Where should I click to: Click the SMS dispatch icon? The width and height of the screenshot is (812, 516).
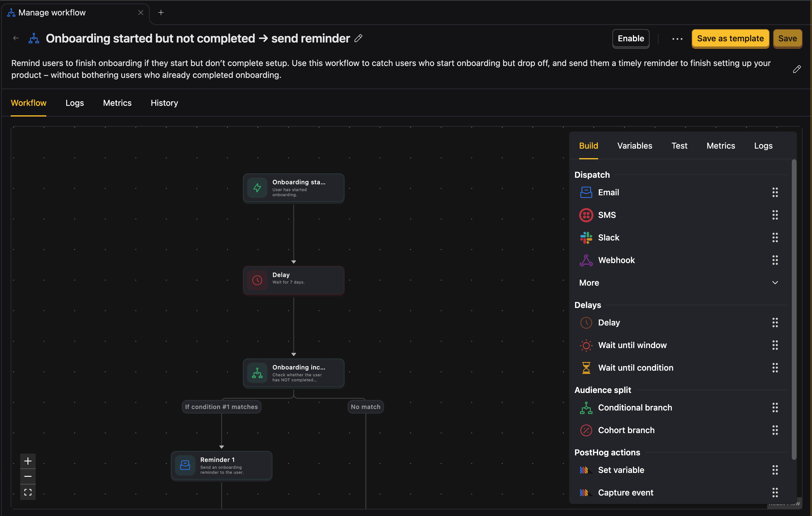tap(586, 215)
